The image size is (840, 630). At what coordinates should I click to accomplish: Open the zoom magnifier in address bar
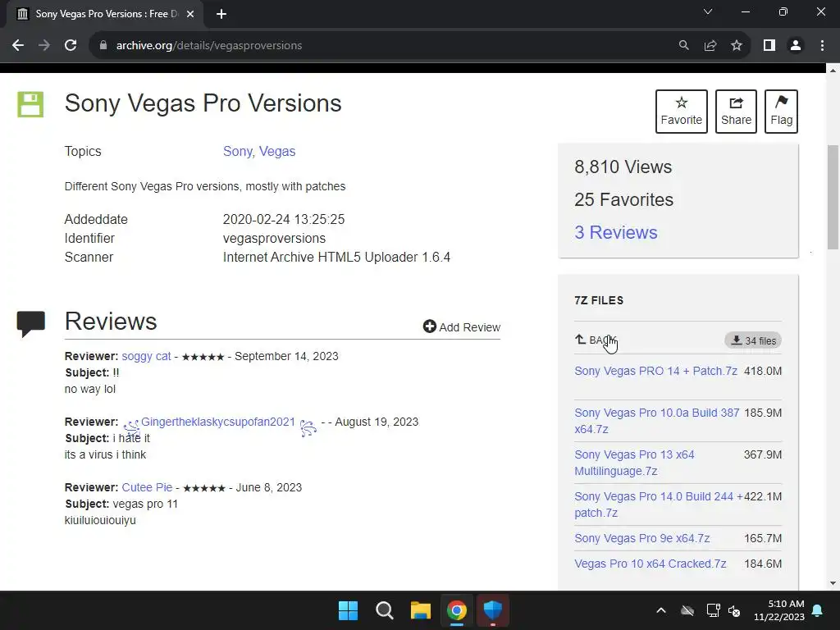click(683, 46)
